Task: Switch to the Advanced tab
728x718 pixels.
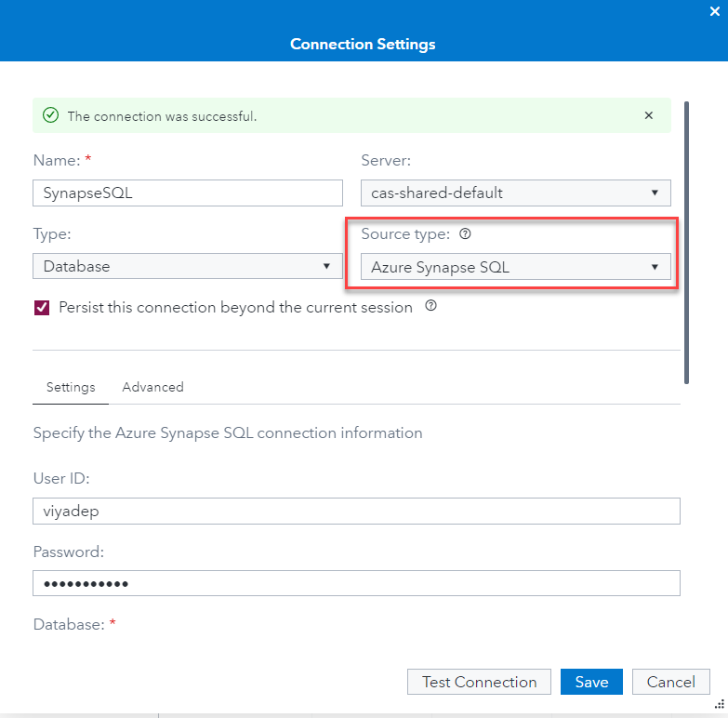Action: [x=152, y=387]
